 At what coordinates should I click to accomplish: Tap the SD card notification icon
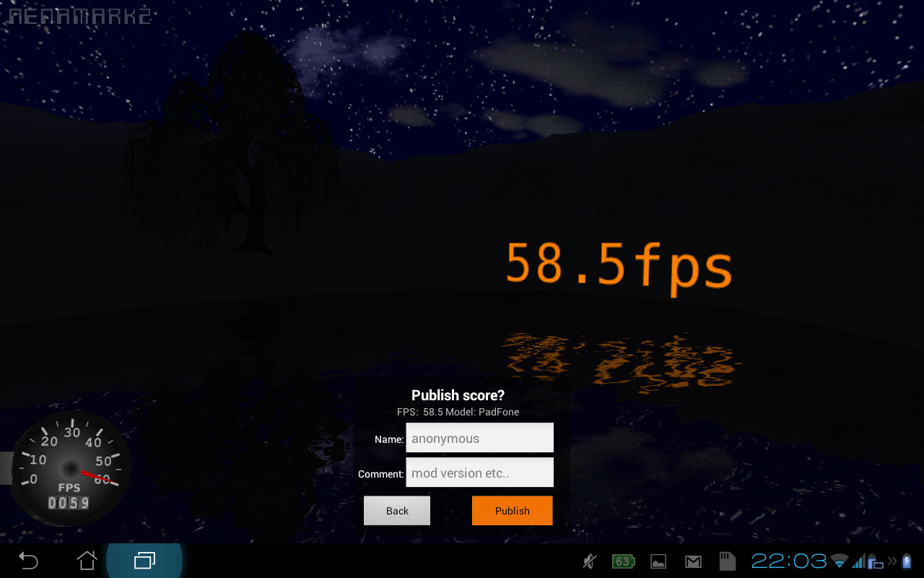tap(727, 561)
